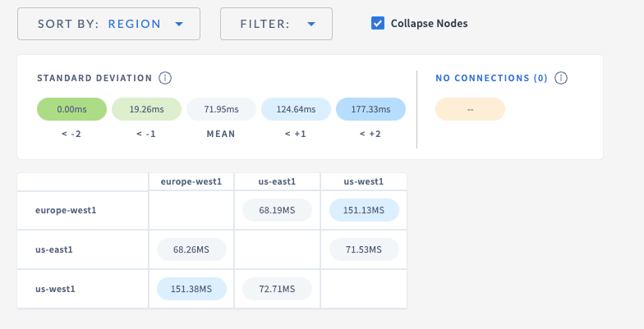Click the STANDARD DEVIATION heading text
This screenshot has width=644, height=329.
click(94, 78)
